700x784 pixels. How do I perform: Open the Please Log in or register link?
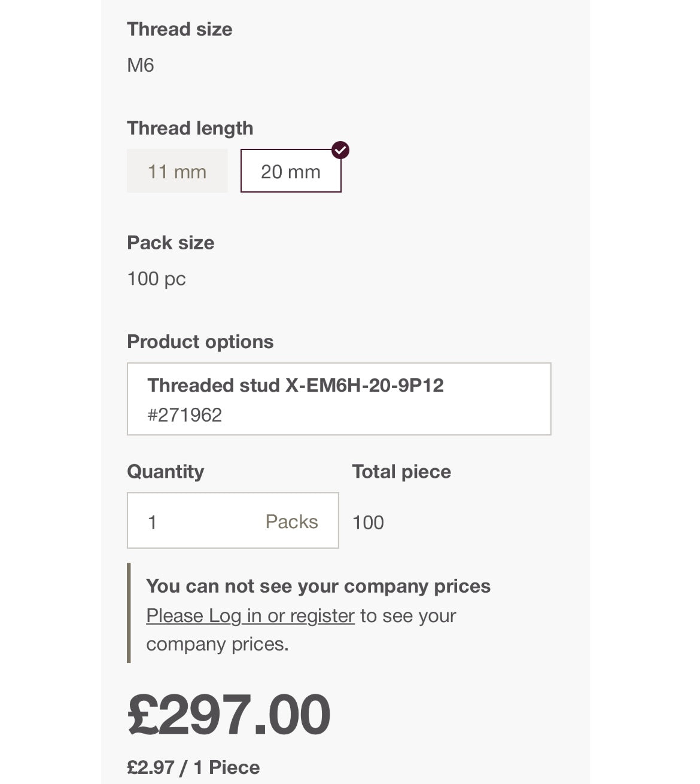(x=250, y=615)
